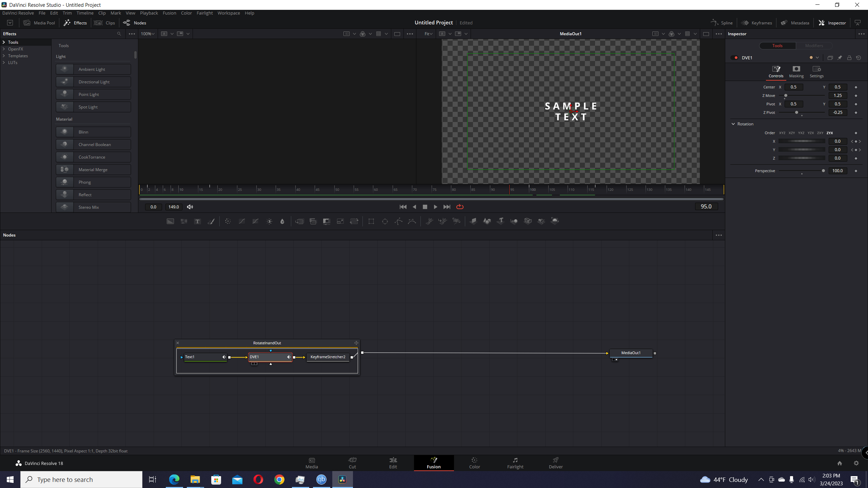Image resolution: width=868 pixels, height=488 pixels.
Task: Add a Text+ node from toolbar
Action: [x=197, y=221]
